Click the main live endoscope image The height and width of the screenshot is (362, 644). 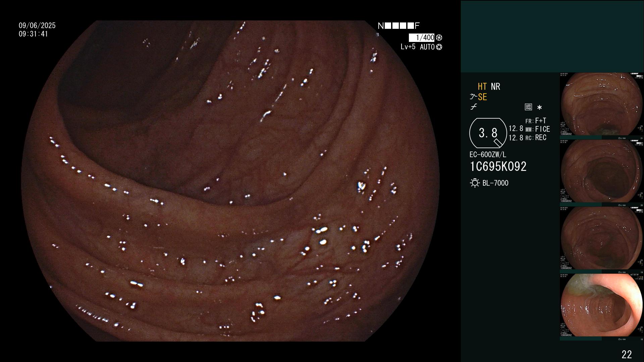[230, 181]
